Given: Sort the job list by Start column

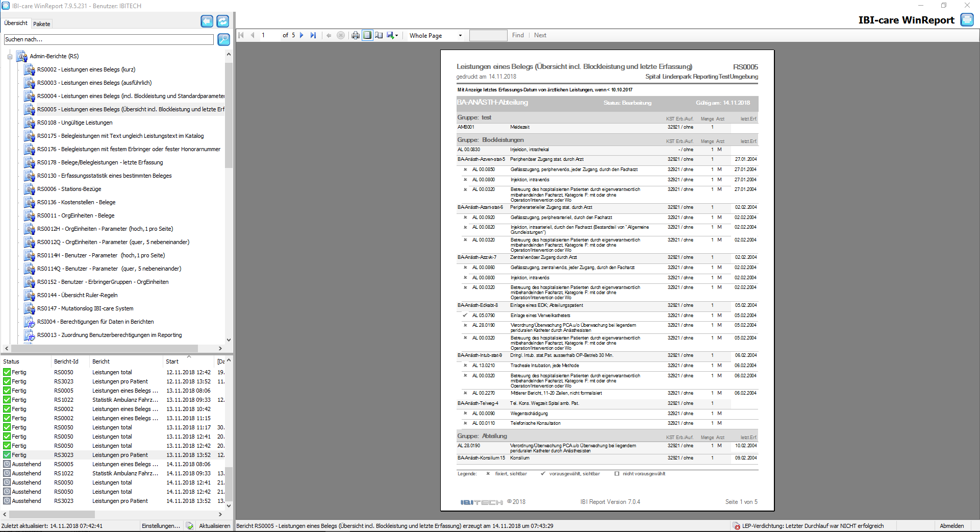Looking at the screenshot, I should [x=172, y=361].
